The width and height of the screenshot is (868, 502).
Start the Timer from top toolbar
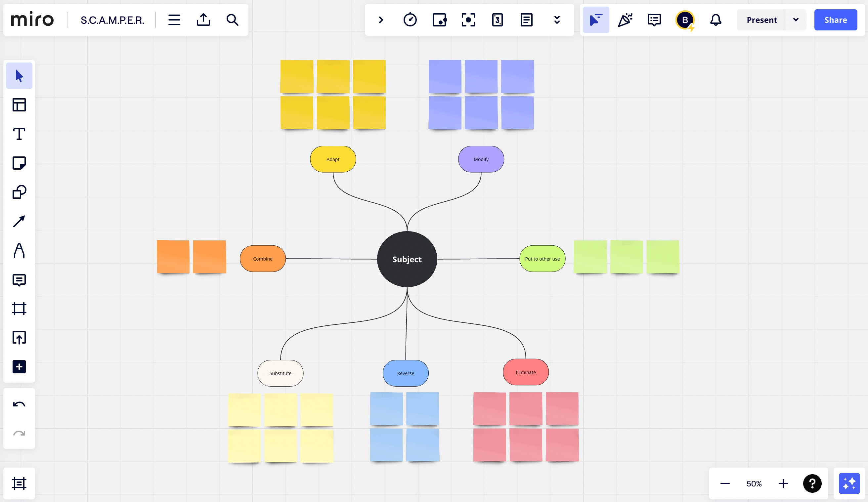(410, 20)
